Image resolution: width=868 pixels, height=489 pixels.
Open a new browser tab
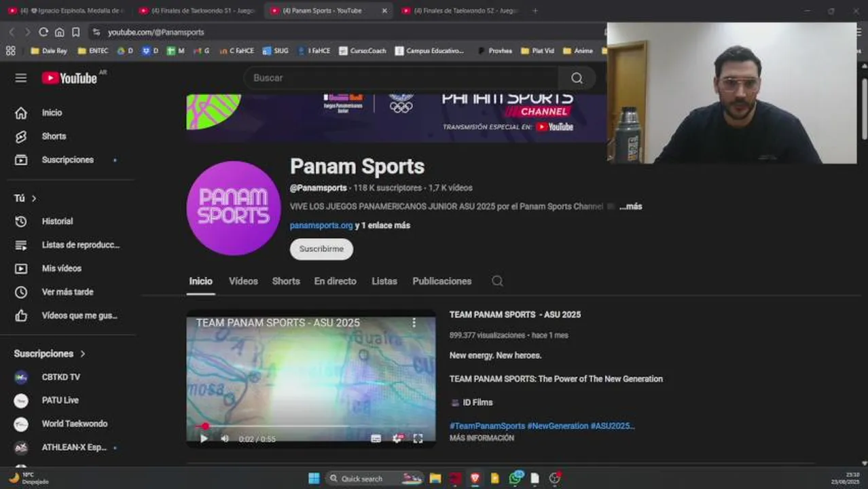535,11
